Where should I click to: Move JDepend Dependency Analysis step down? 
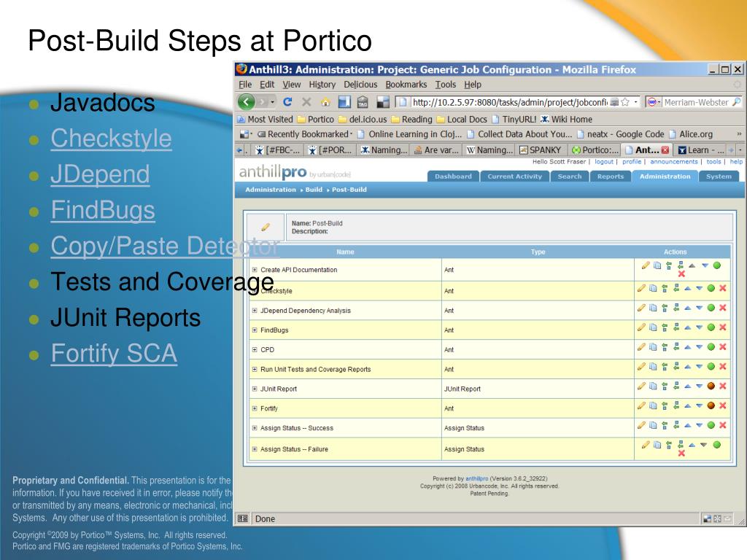point(700,308)
